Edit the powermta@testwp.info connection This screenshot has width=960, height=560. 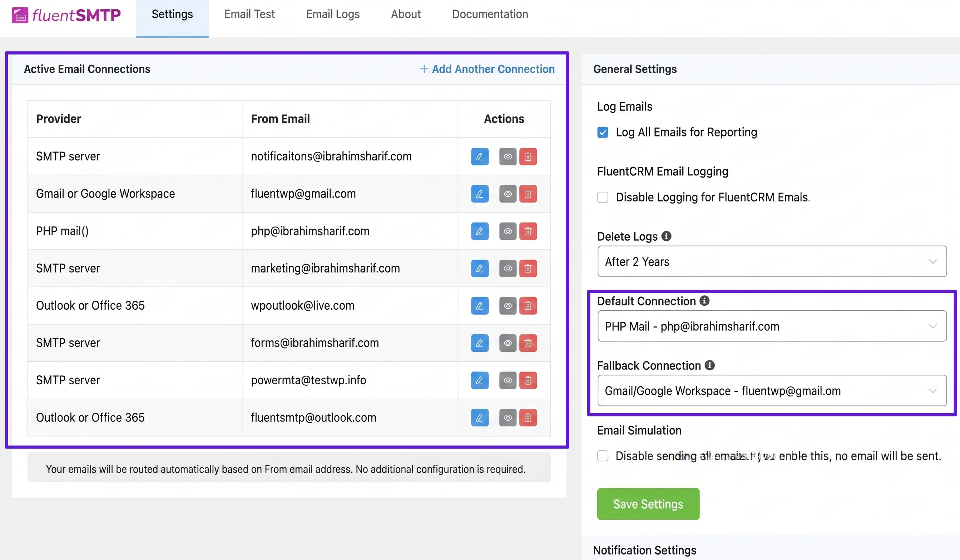coord(480,380)
